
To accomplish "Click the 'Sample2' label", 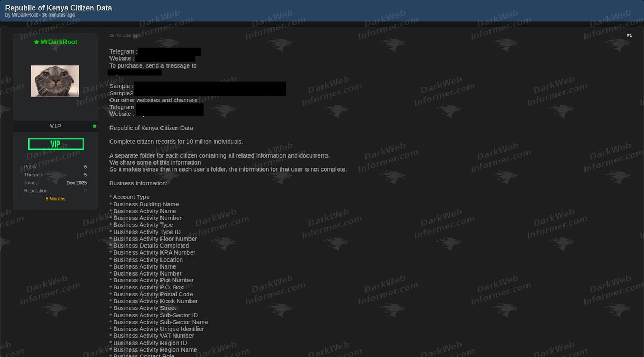I will pyautogui.click(x=121, y=93).
